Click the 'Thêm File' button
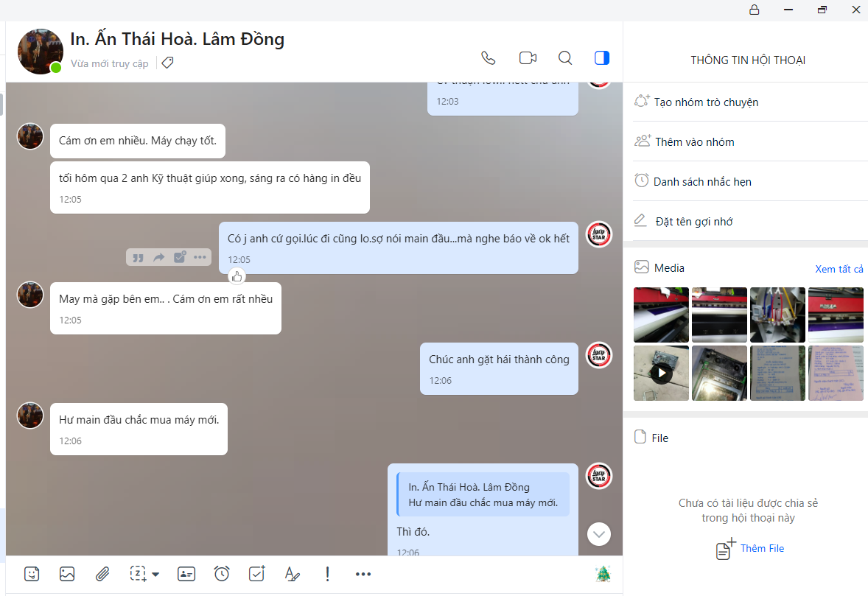The width and height of the screenshot is (868, 596). tap(762, 549)
